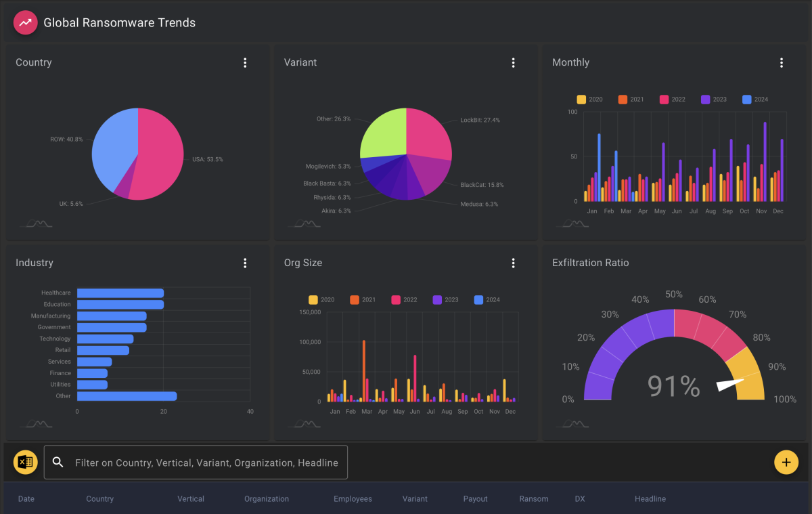
Task: Click the Global Ransomware Trends title
Action: point(120,22)
